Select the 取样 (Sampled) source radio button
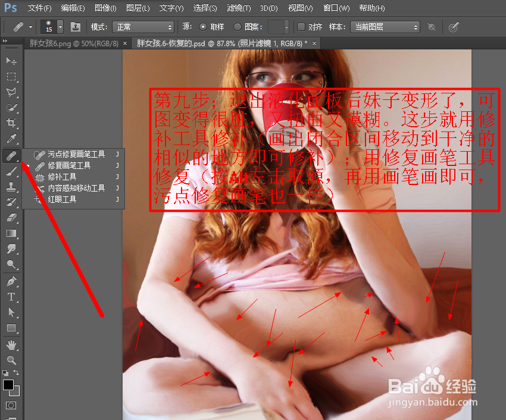 [x=202, y=26]
